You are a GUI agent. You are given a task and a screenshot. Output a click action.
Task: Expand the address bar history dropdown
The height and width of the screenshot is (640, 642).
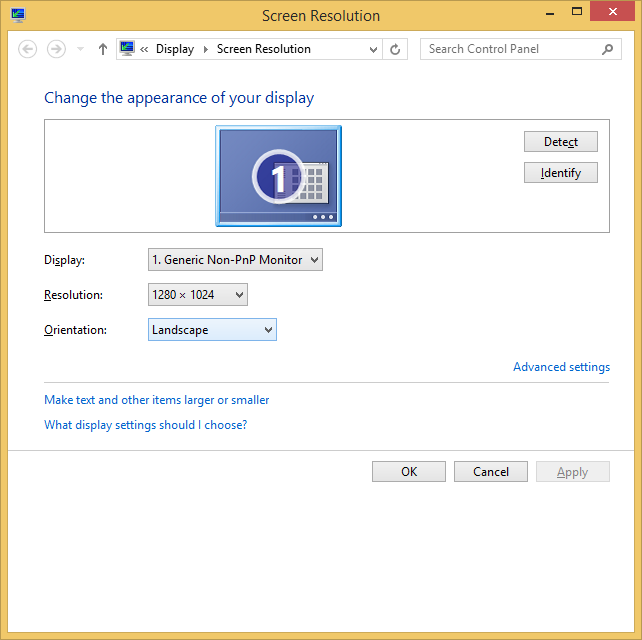(x=374, y=49)
